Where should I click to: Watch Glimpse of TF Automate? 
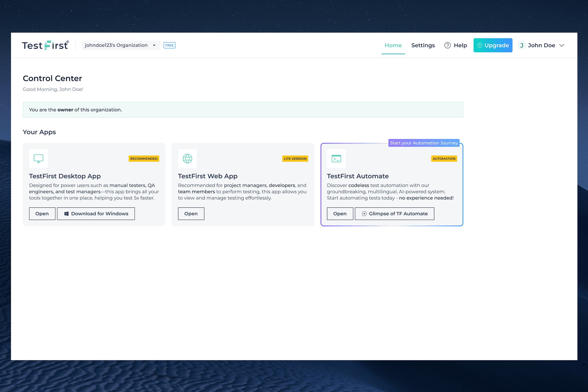tap(394, 214)
